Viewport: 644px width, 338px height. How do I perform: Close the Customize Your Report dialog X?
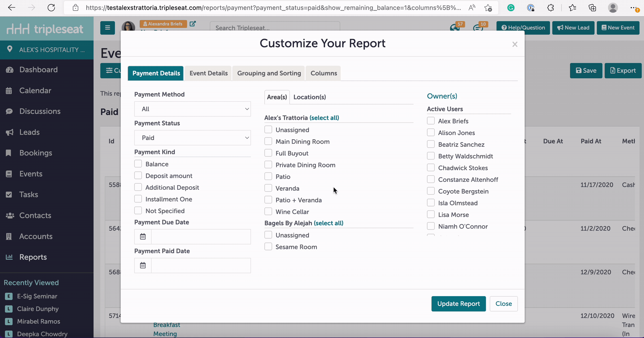point(515,44)
